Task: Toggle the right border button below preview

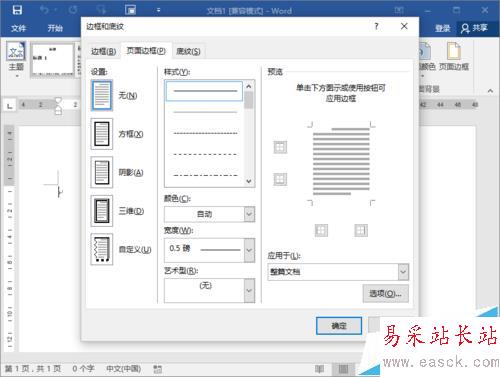Action: point(361,230)
